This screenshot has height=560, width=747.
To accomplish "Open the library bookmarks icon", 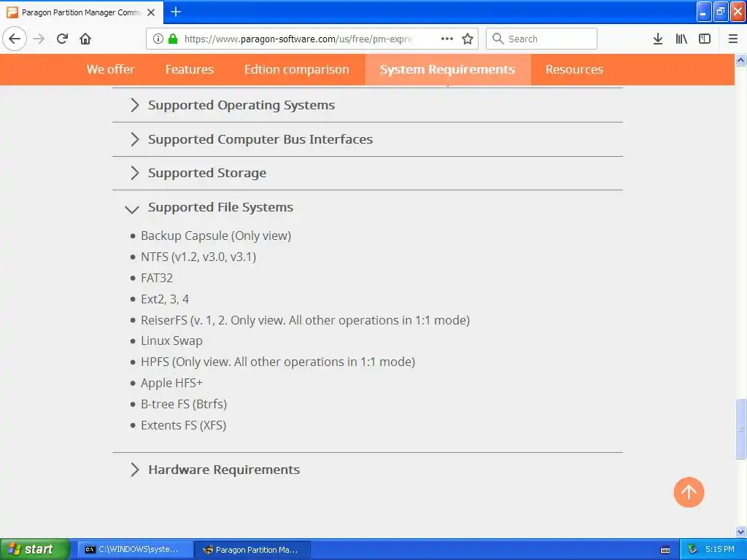I will click(x=681, y=39).
